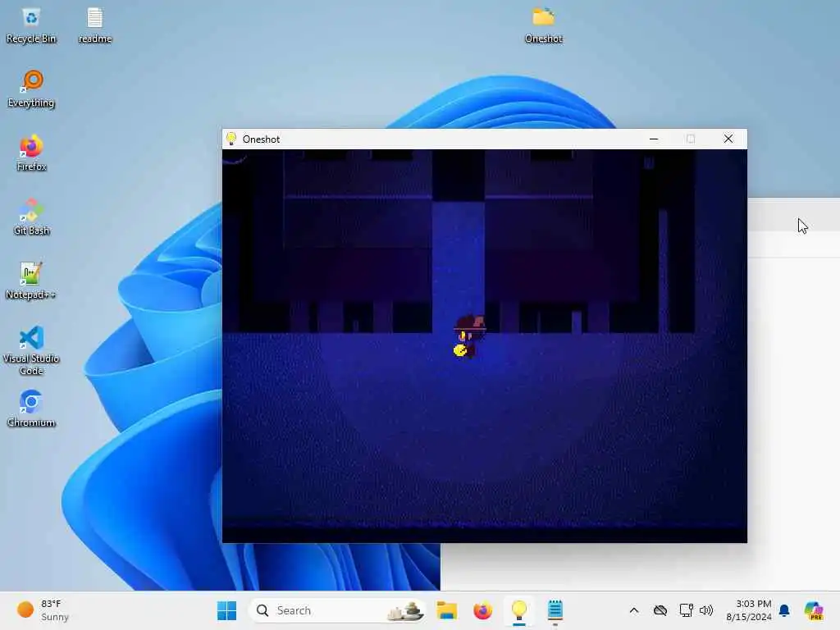
Task: Select the Notepad++ desktop shortcut
Action: point(31,281)
